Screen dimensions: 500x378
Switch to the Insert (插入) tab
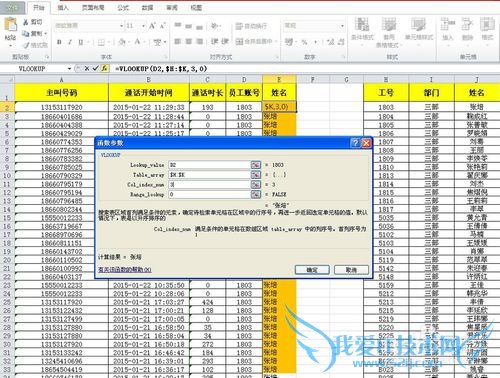pyautogui.click(x=63, y=8)
